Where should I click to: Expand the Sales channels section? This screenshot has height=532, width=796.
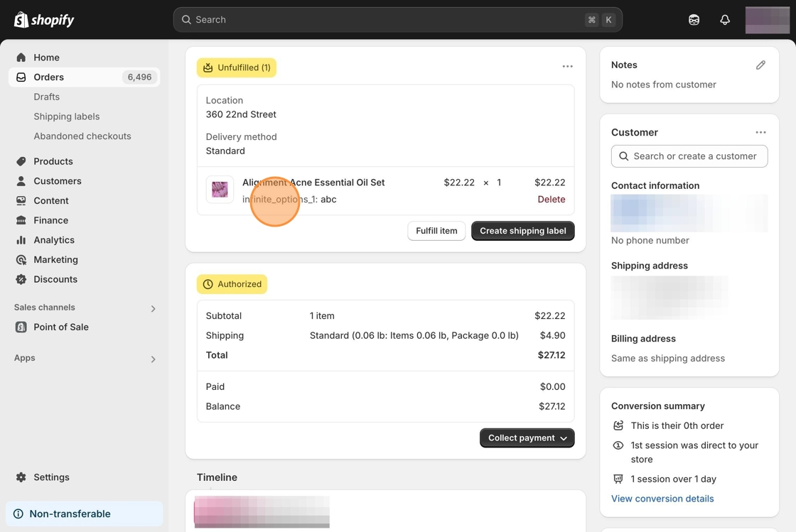coord(153,308)
